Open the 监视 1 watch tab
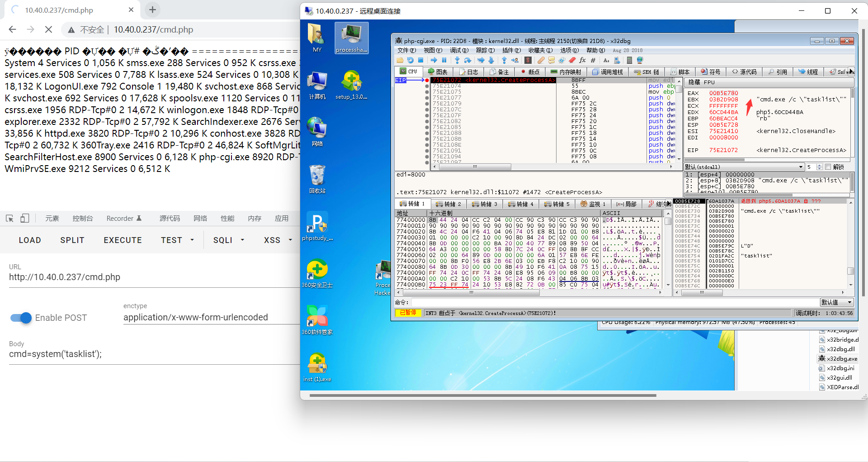This screenshot has height=462, width=868. coord(593,204)
